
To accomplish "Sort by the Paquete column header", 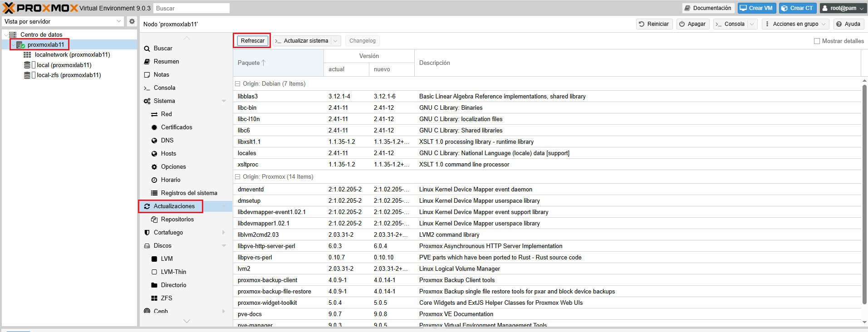I will [278, 63].
